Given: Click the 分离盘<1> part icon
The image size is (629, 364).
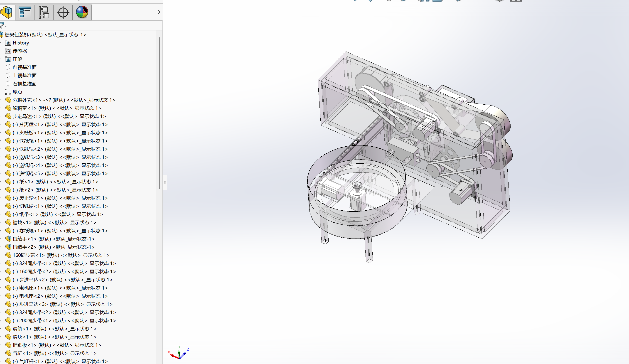Looking at the screenshot, I should point(8,125).
